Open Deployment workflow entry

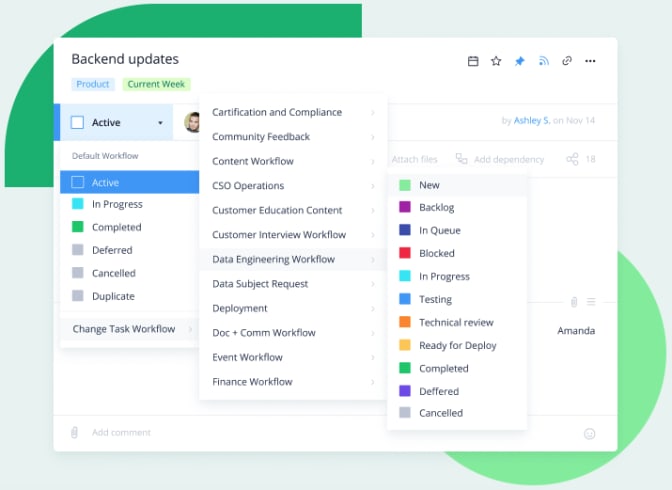293,308
